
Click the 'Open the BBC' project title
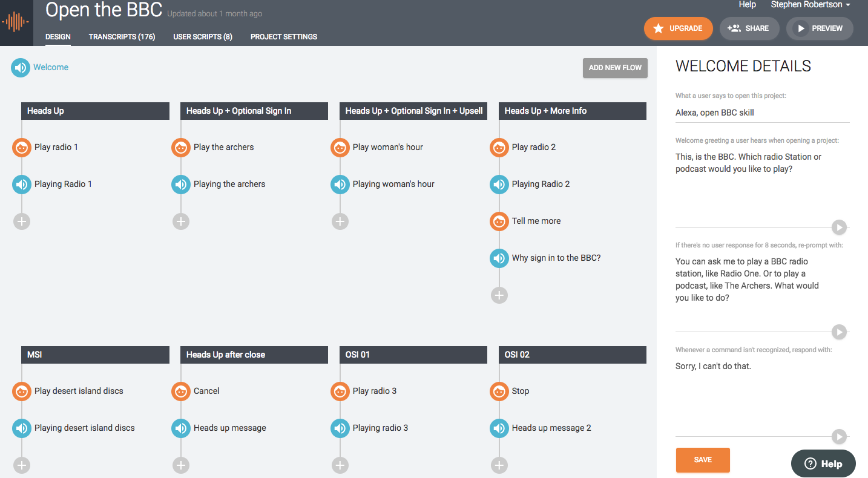[x=104, y=10]
